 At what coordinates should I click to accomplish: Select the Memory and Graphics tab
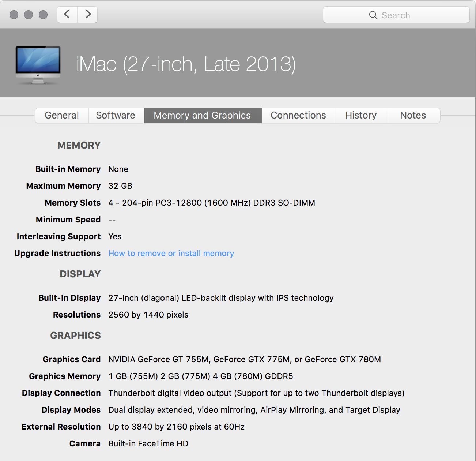[202, 115]
